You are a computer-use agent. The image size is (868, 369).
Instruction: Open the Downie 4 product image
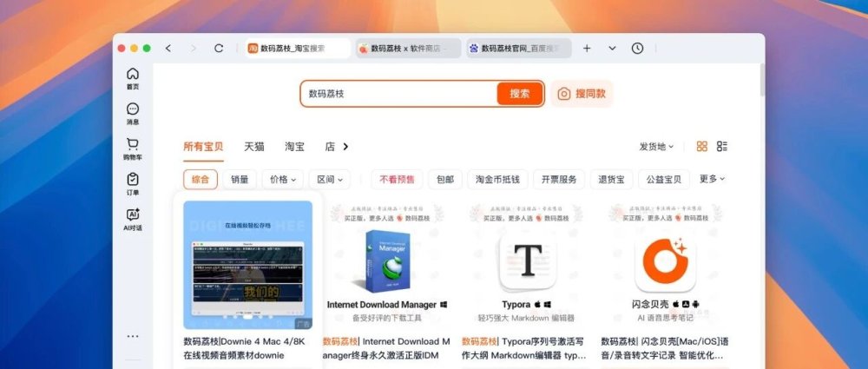pyautogui.click(x=248, y=265)
